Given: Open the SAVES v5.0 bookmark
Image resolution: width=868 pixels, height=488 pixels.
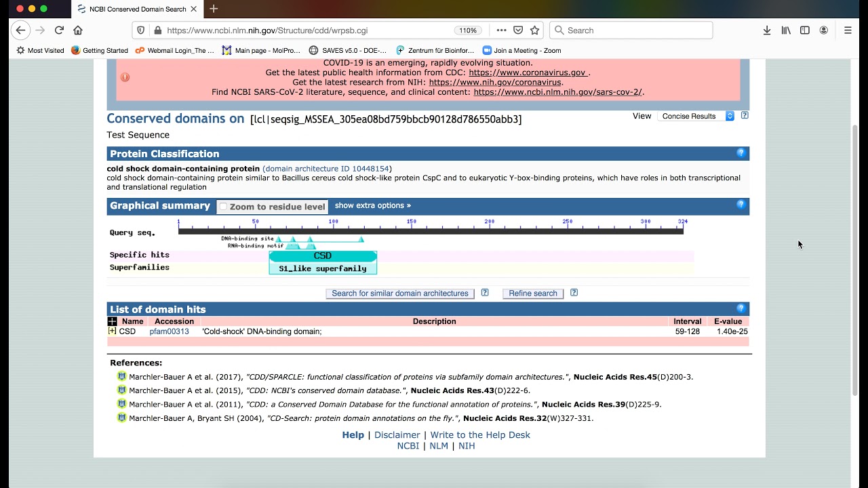Looking at the screenshot, I should point(348,50).
